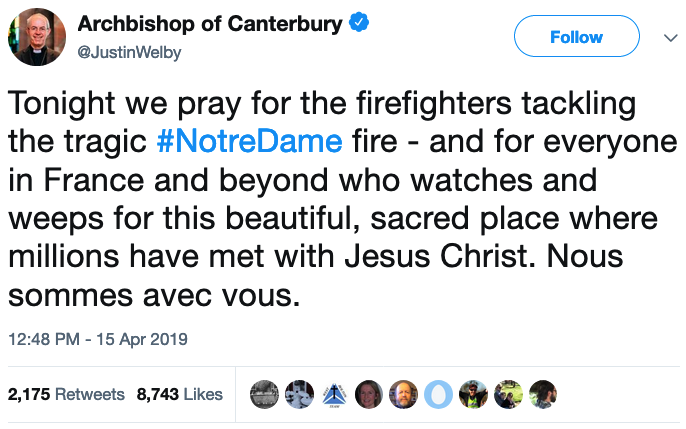Click the Archbishop of Canterbury profile picture
This screenshot has width=686, height=429.
pyautogui.click(x=33, y=36)
